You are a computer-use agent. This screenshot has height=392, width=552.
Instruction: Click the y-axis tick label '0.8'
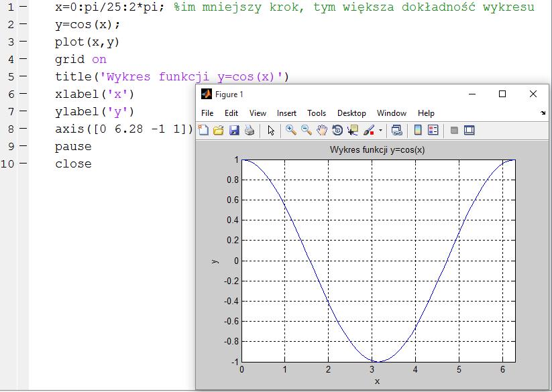tap(233, 180)
